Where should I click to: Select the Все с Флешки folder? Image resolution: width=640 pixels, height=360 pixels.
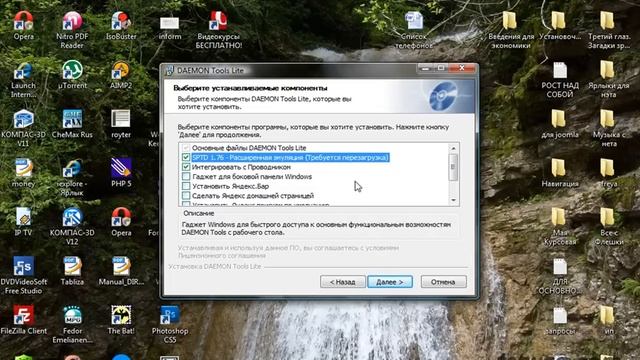click(x=609, y=226)
